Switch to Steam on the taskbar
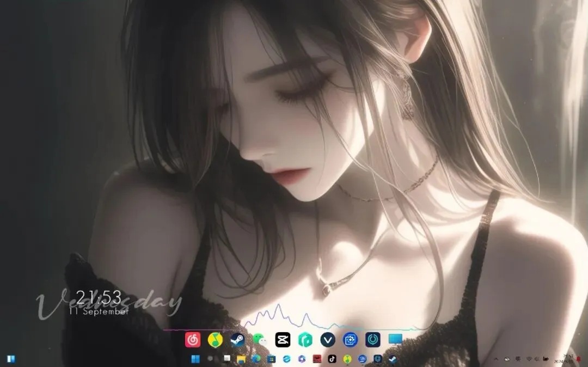Screen dimensions: 588x367 point(393,359)
